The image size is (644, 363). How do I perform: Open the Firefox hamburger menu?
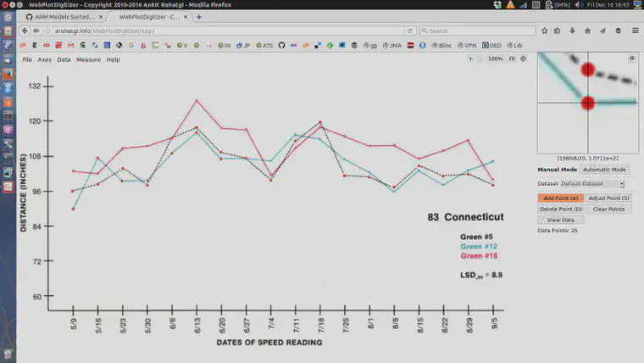pyautogui.click(x=636, y=31)
